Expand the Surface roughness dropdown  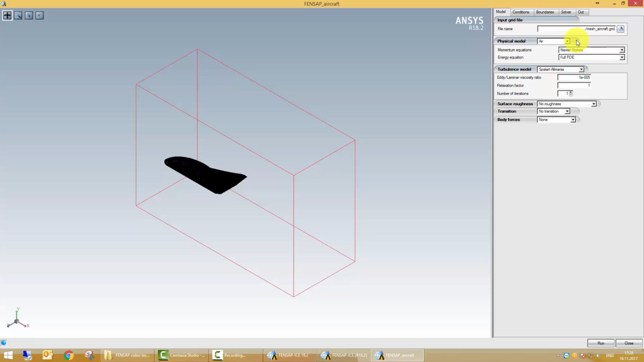pos(594,104)
